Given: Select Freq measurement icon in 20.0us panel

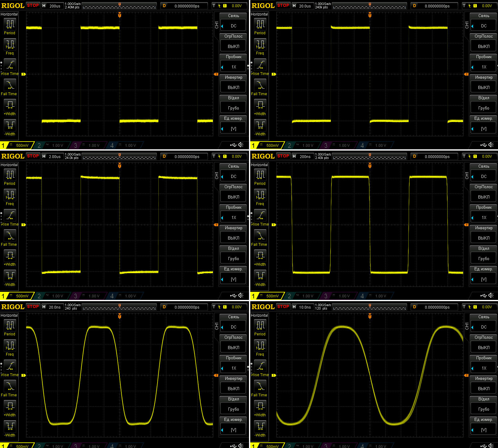Looking at the screenshot, I should point(260,44).
